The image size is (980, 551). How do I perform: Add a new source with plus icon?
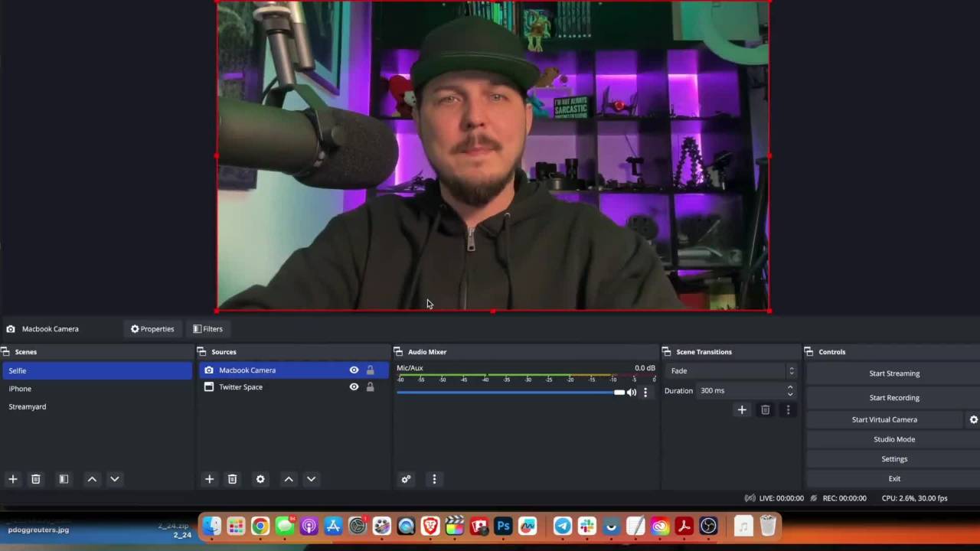pos(209,479)
